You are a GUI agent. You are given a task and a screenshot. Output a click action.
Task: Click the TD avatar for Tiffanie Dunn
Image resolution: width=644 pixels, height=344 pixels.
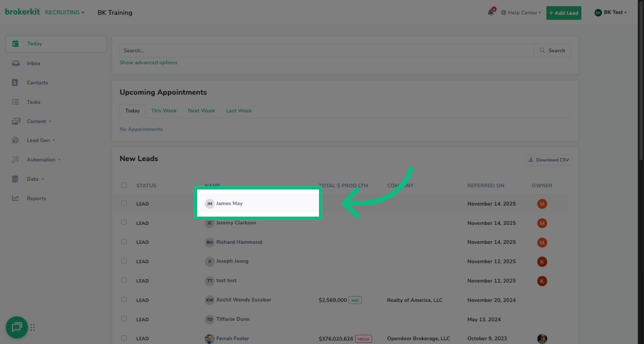pyautogui.click(x=210, y=320)
